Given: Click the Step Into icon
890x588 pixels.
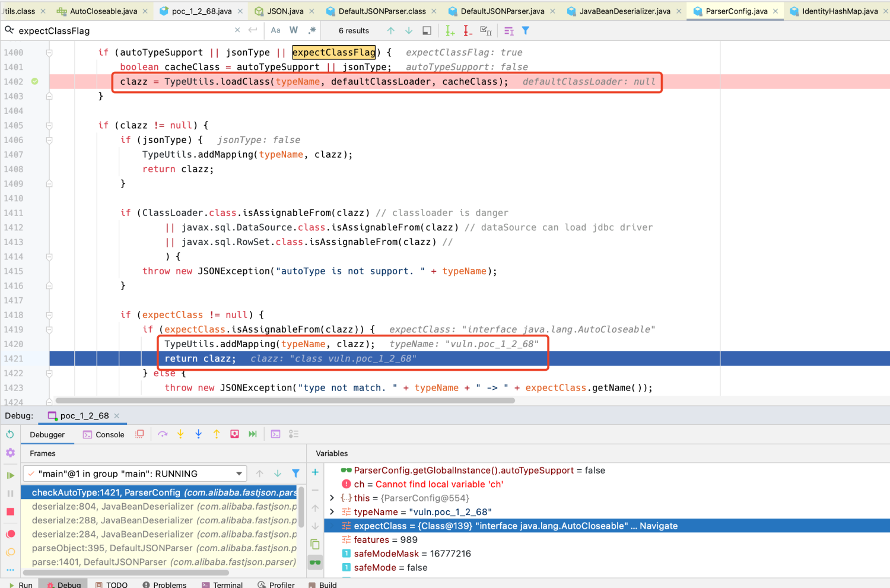Looking at the screenshot, I should tap(180, 434).
